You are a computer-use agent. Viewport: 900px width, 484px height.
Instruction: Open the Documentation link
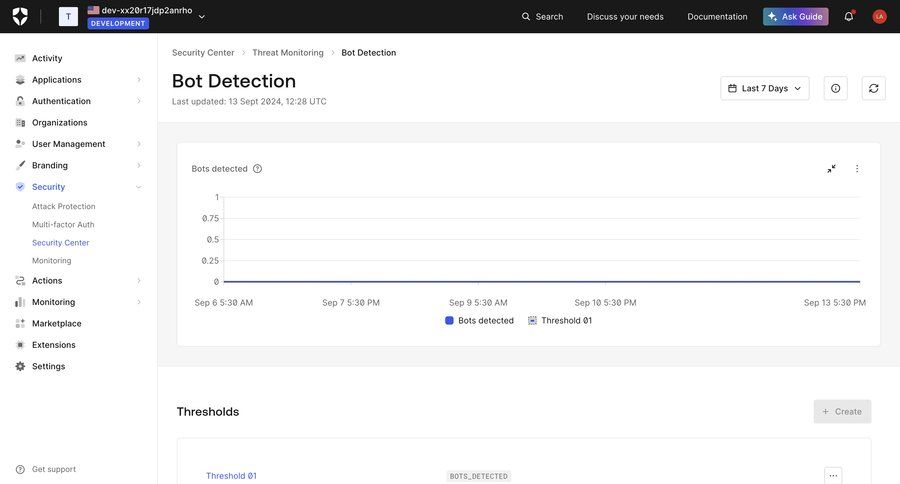[x=717, y=17]
